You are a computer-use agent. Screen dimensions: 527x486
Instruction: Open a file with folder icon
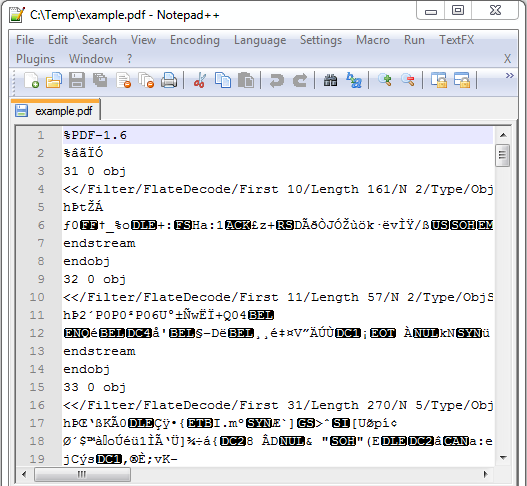tap(54, 80)
